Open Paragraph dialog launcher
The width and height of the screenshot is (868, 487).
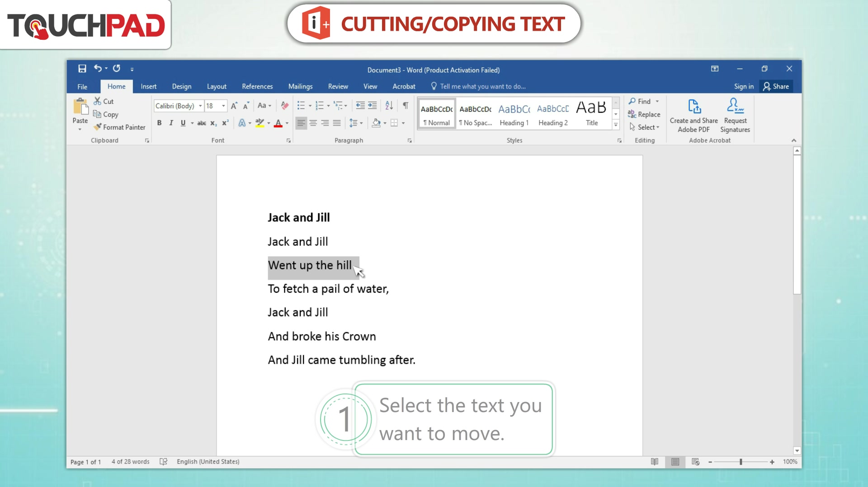(410, 141)
